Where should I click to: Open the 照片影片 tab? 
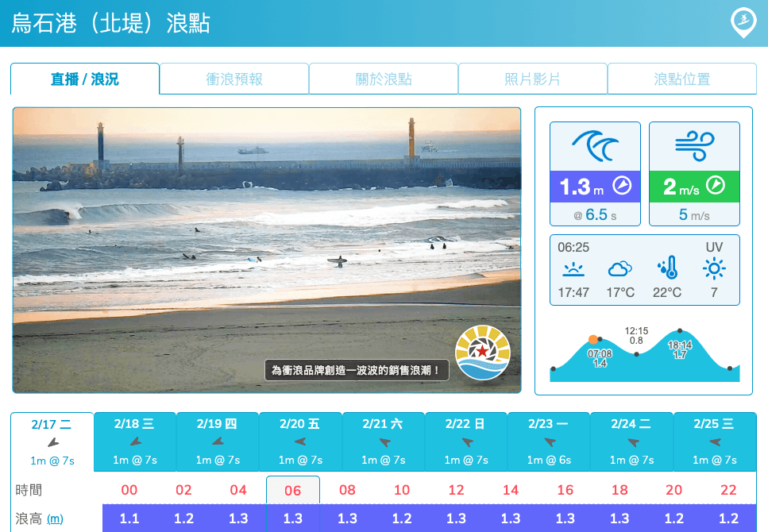tap(533, 79)
